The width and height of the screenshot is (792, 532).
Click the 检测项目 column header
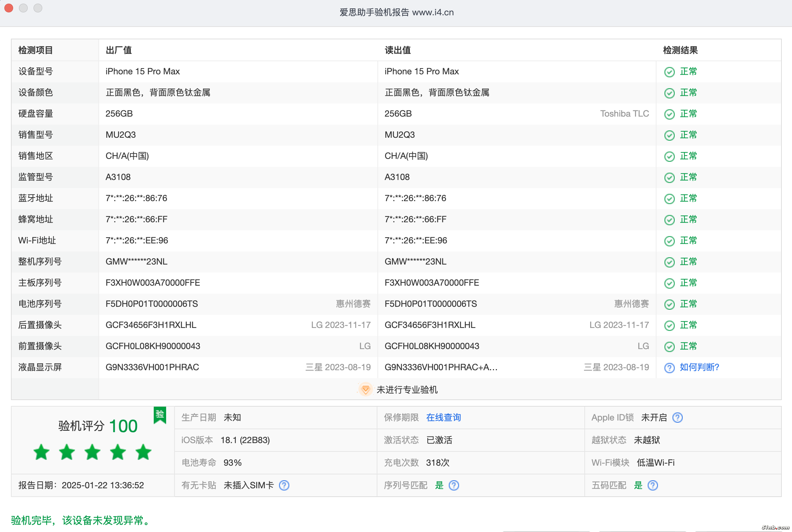coord(36,50)
